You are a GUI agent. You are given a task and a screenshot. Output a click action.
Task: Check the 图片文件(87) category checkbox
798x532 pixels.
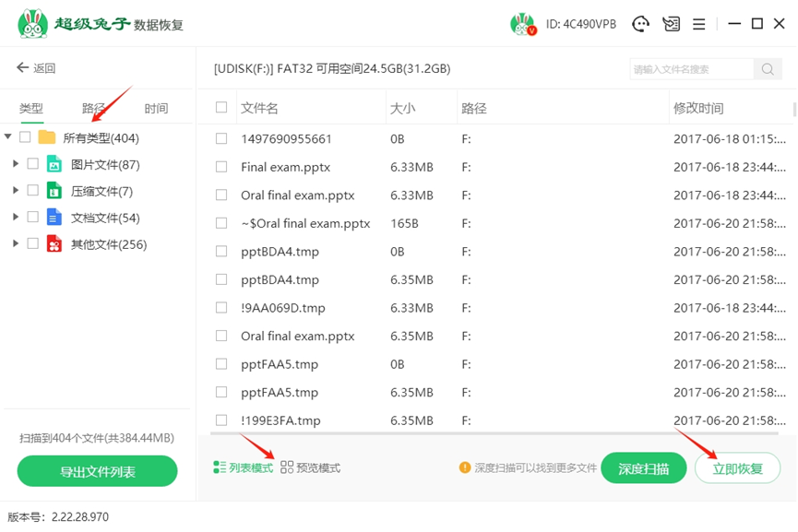pos(33,164)
